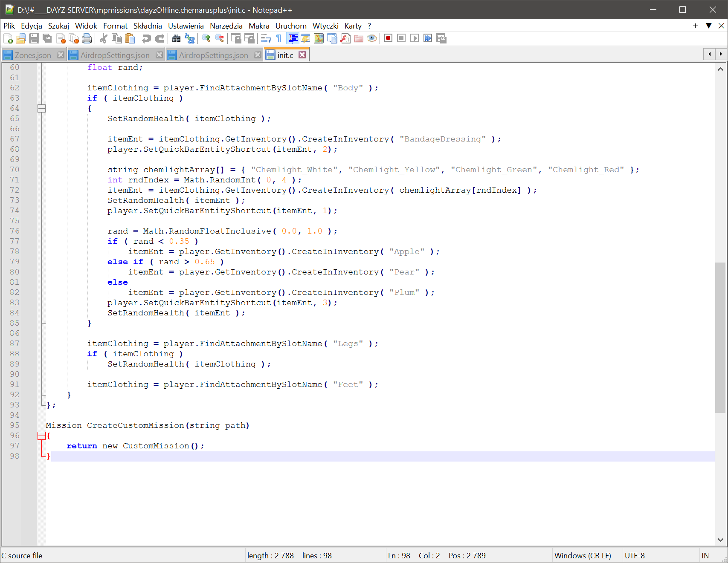This screenshot has height=563, width=728.
Task: Open the Uruchom menu
Action: (x=291, y=26)
